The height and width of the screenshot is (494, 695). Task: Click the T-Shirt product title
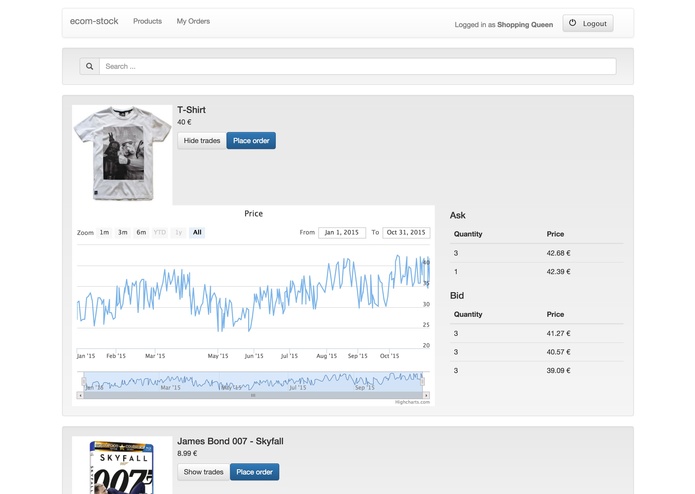[x=191, y=110]
